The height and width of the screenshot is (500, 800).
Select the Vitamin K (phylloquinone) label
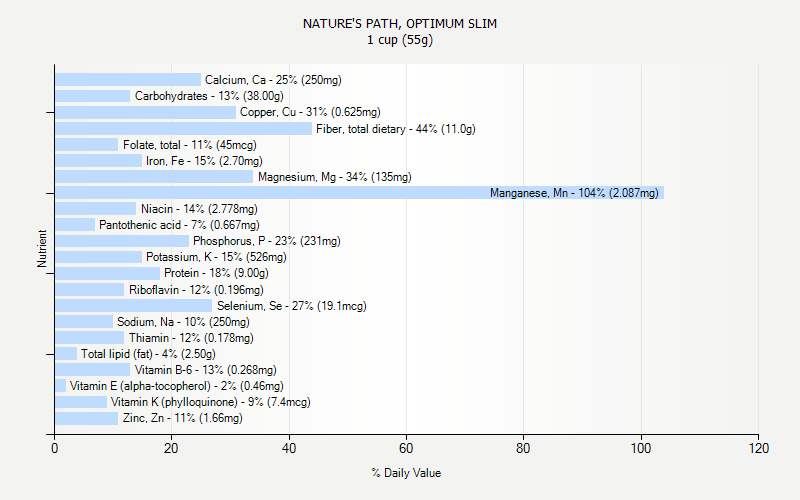click(210, 402)
